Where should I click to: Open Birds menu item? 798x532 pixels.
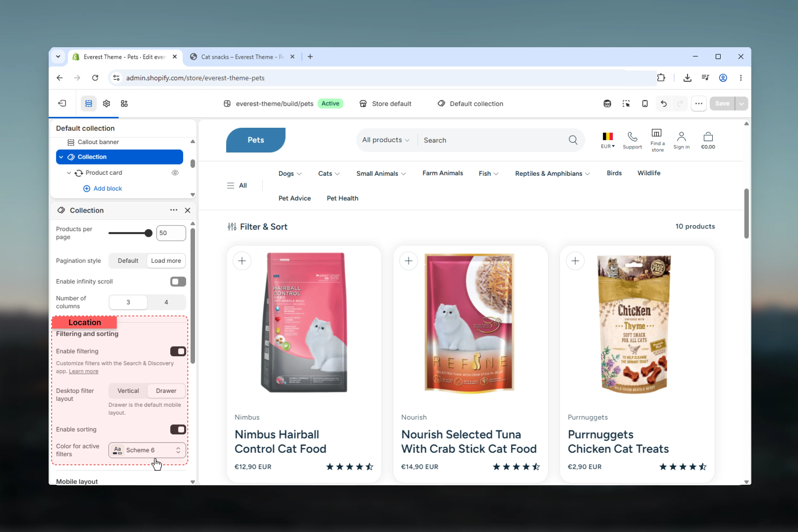614,173
